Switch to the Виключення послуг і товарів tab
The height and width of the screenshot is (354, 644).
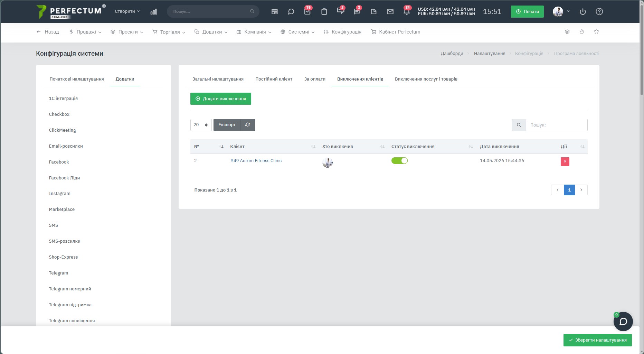point(426,79)
